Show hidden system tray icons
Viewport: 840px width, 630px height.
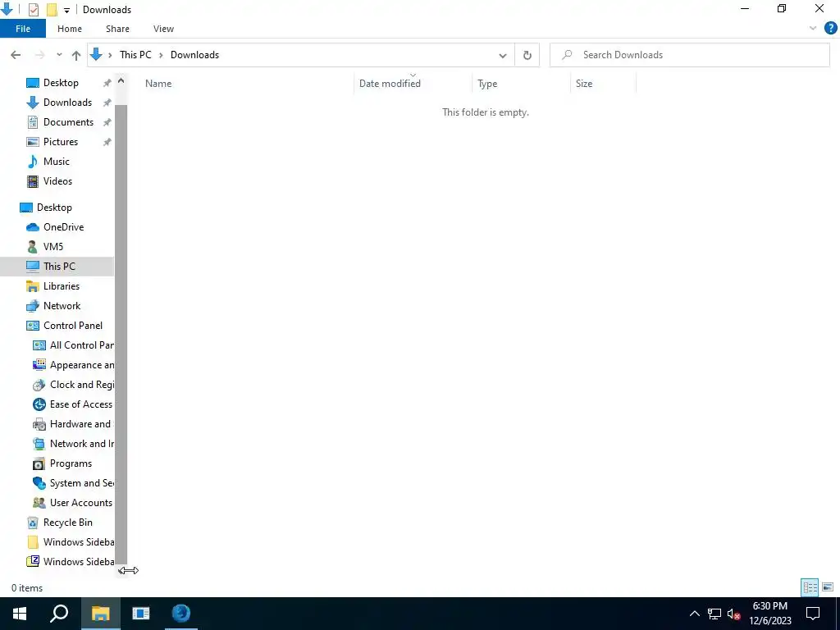(x=694, y=614)
